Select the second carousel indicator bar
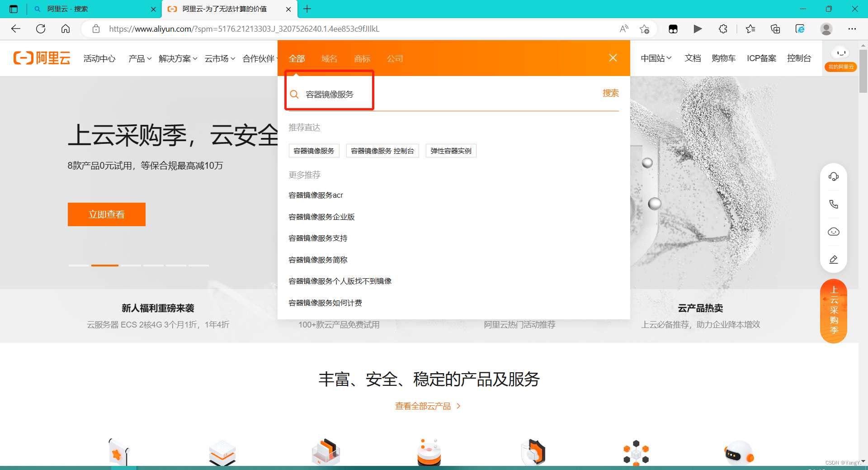Screen dimensions: 868x470 pyautogui.click(x=104, y=266)
